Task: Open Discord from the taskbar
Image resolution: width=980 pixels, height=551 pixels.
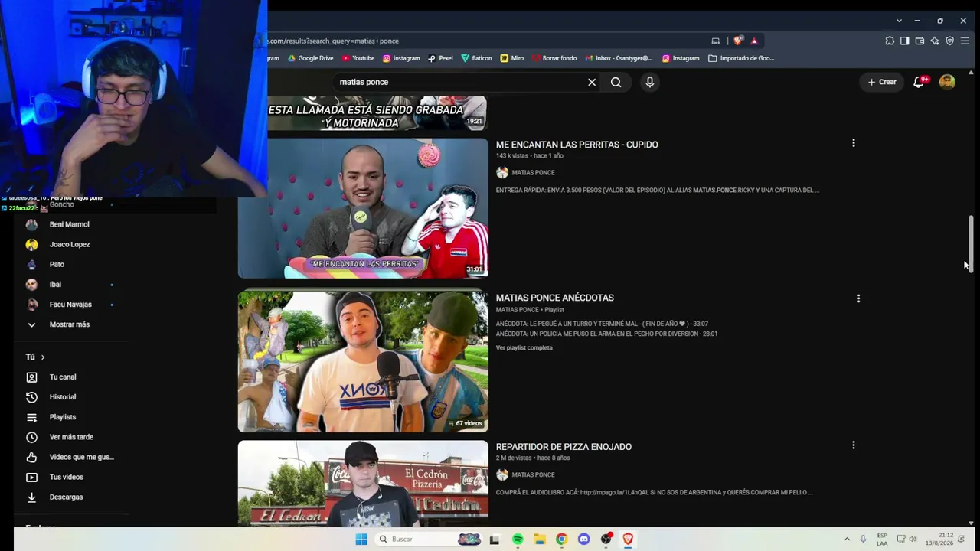Action: click(583, 540)
